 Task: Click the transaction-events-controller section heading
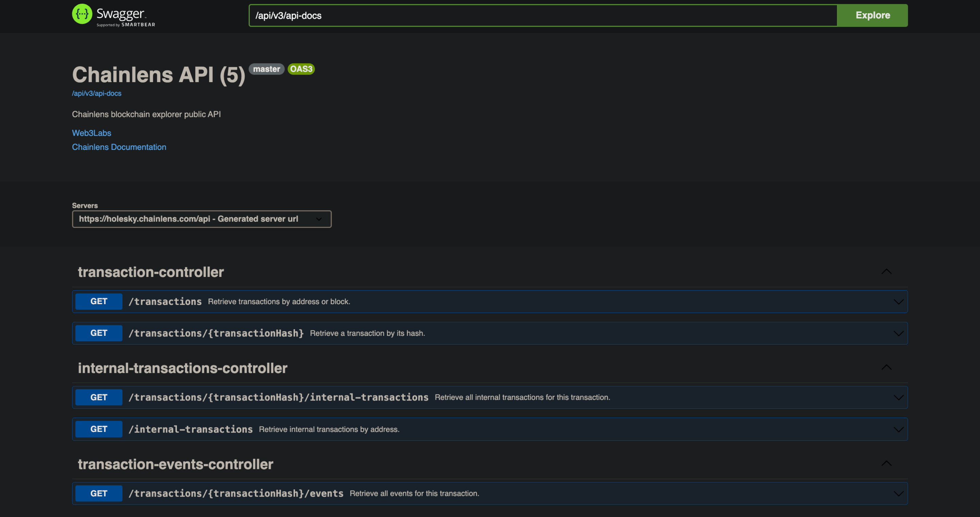click(x=176, y=464)
